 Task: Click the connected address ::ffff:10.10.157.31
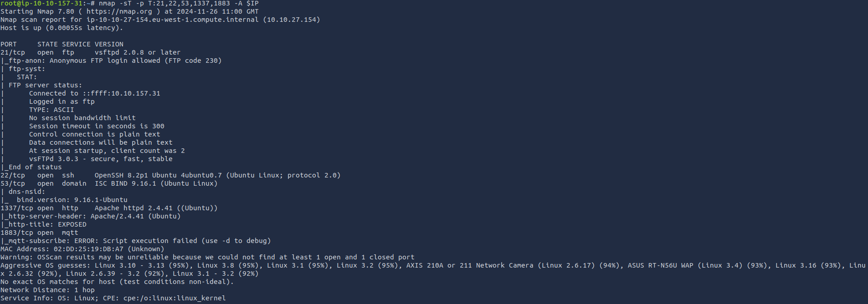point(121,93)
